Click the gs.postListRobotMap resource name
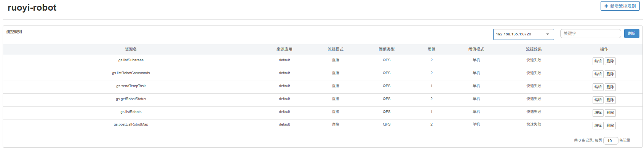 [x=131, y=124]
